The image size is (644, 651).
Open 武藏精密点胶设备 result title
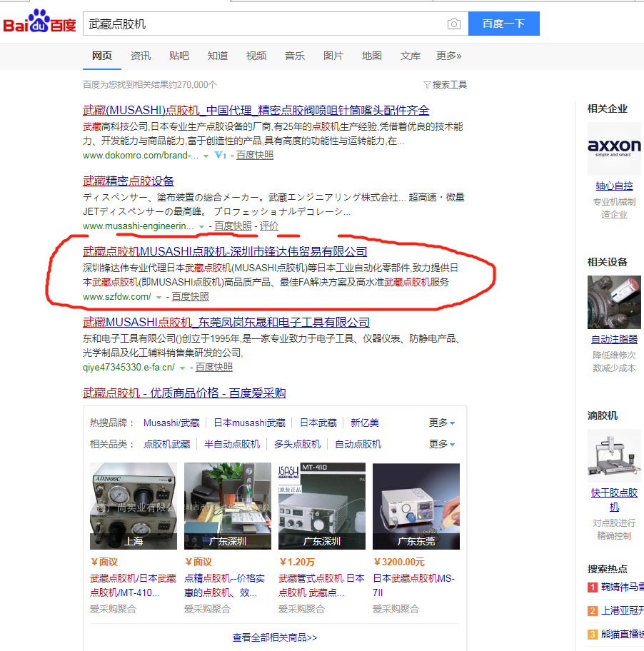click(129, 181)
